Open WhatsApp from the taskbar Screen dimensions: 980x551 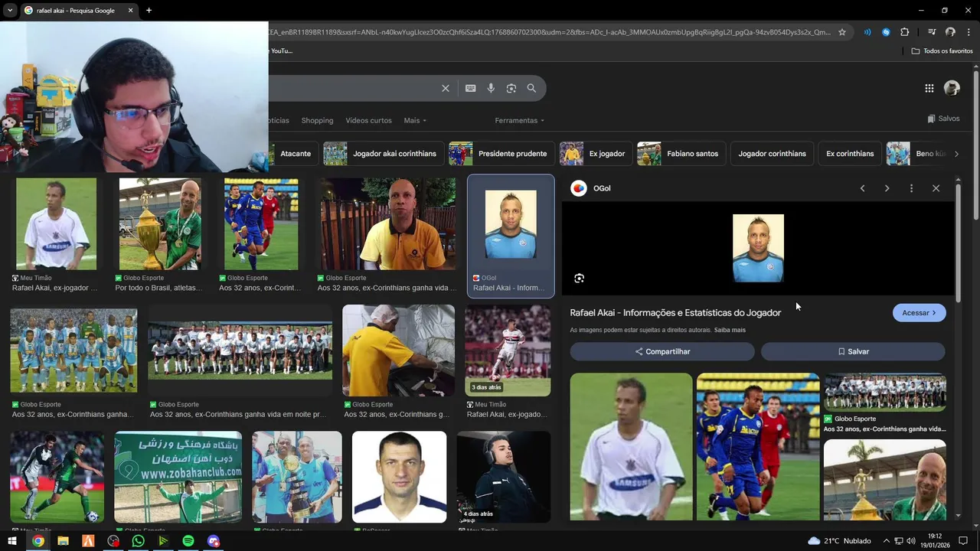tap(138, 541)
